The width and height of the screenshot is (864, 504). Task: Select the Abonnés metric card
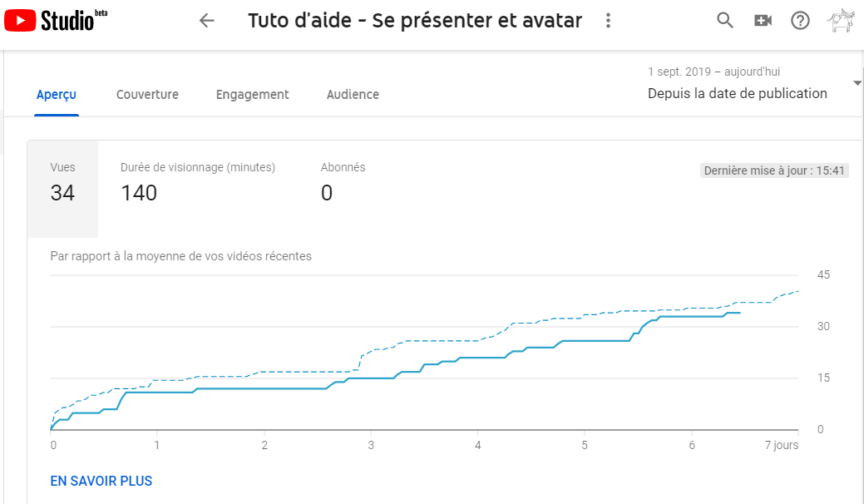point(343,183)
